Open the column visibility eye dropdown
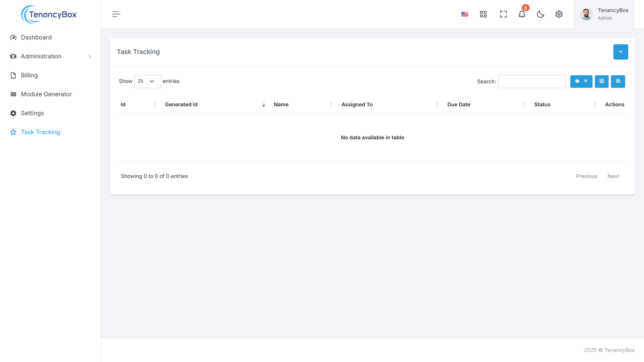644x362 pixels. click(581, 81)
